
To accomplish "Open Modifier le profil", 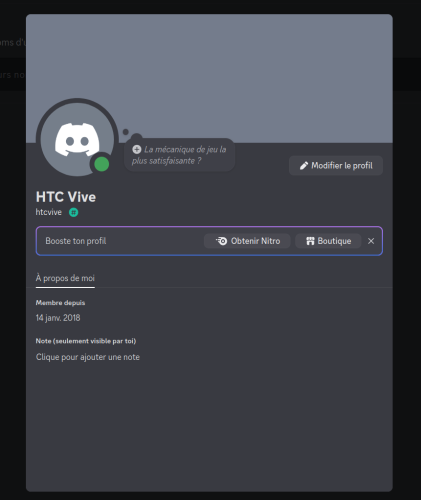I will pyautogui.click(x=336, y=166).
